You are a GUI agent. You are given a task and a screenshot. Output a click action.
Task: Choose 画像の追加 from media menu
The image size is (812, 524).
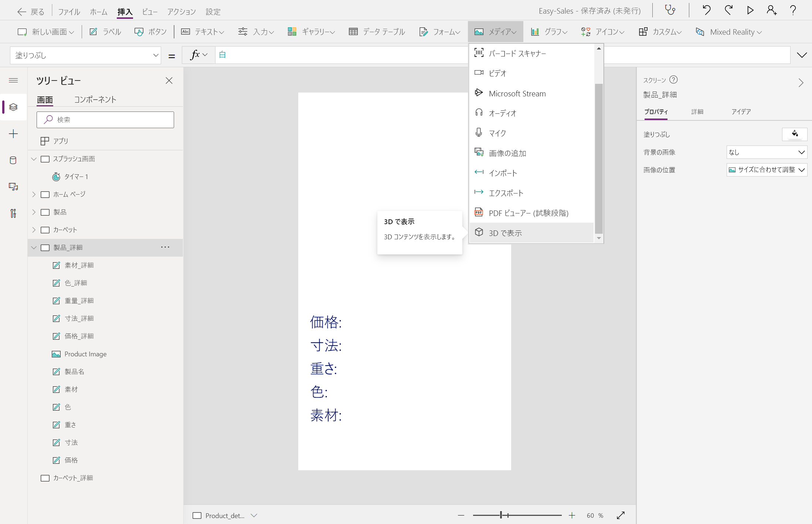click(x=531, y=153)
